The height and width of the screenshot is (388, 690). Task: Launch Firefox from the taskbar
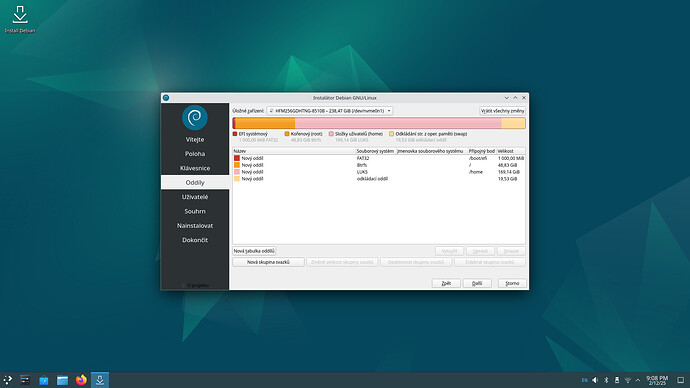(x=81, y=380)
